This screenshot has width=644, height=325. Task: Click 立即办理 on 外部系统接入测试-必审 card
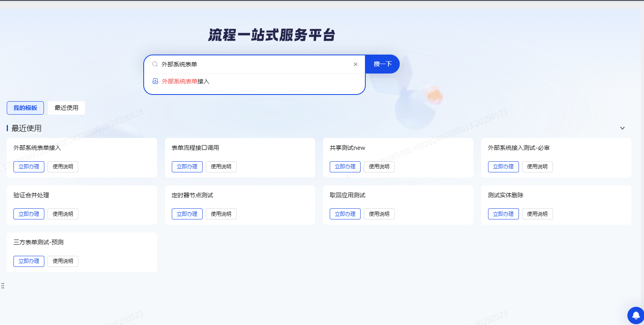pos(503,167)
